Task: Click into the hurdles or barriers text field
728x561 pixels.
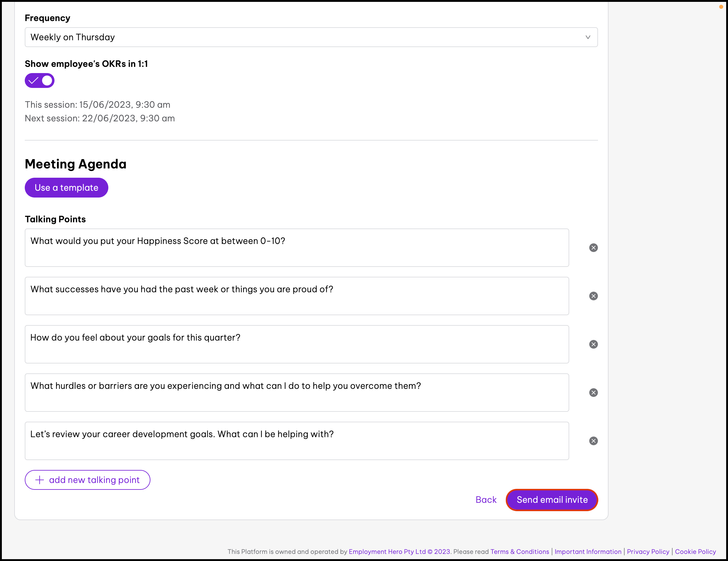Action: coord(297,393)
